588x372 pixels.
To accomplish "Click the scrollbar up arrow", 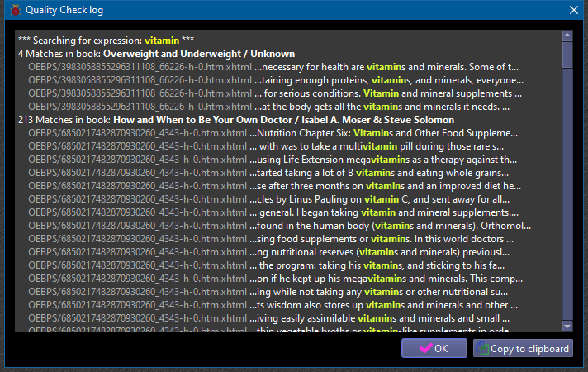I will (567, 36).
